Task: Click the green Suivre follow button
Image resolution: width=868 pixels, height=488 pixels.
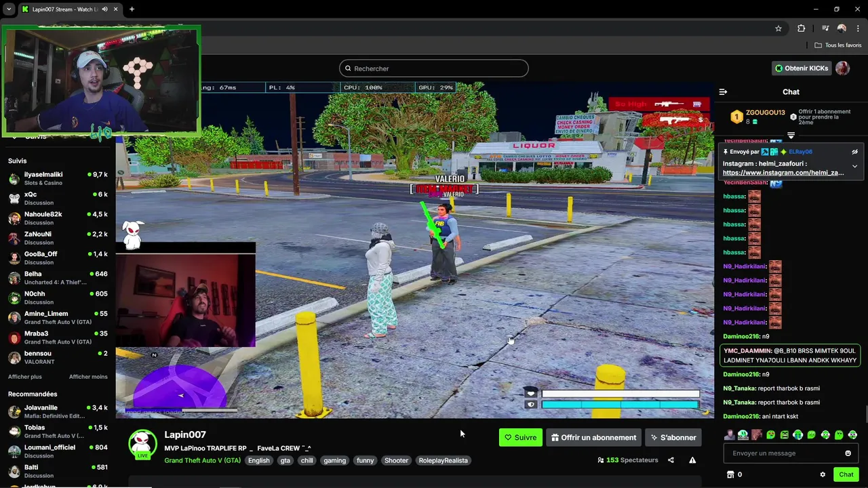Action: click(520, 438)
